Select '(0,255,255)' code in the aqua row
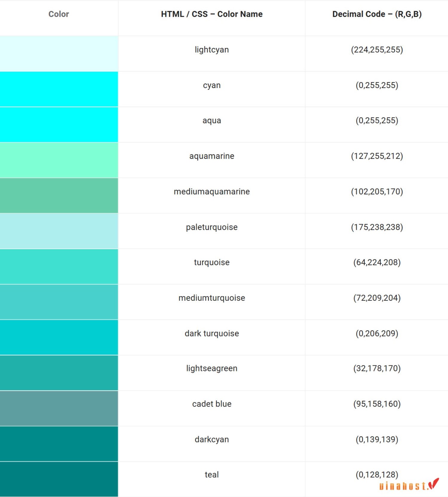 click(x=377, y=121)
